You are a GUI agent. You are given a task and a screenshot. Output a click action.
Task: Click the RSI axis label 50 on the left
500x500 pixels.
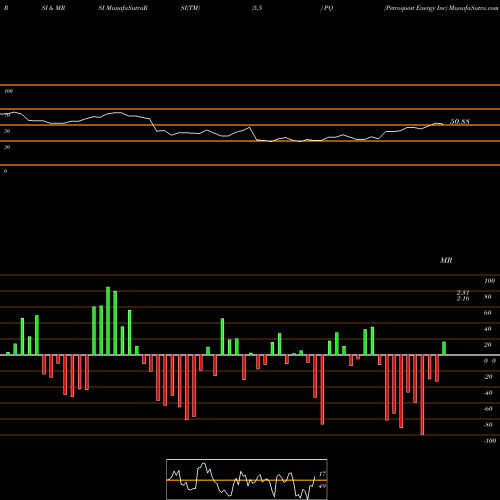tap(7, 131)
